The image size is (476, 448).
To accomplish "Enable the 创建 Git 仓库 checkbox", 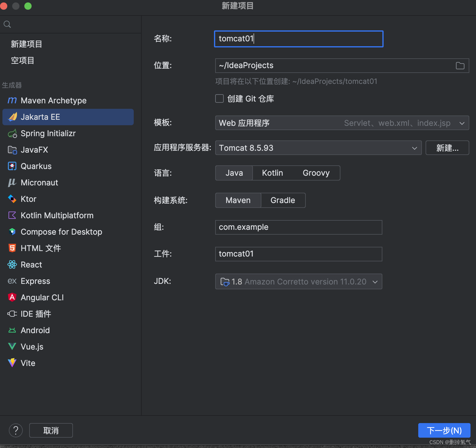I will [x=219, y=98].
